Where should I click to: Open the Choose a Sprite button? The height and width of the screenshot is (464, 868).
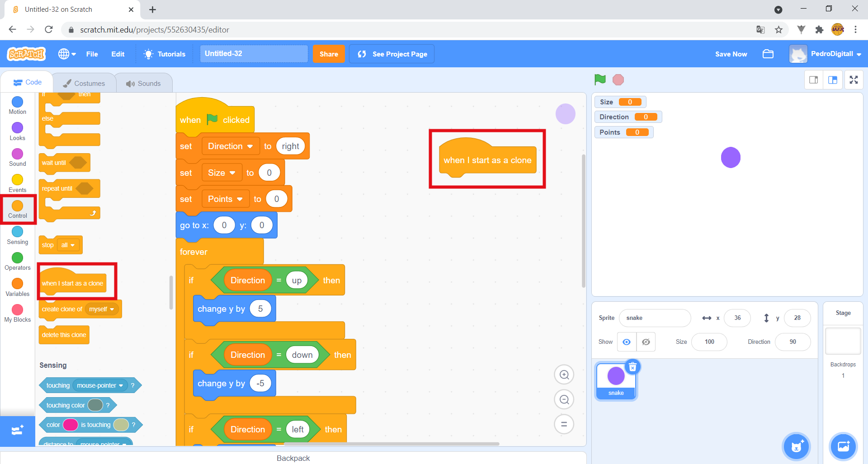[796, 447]
